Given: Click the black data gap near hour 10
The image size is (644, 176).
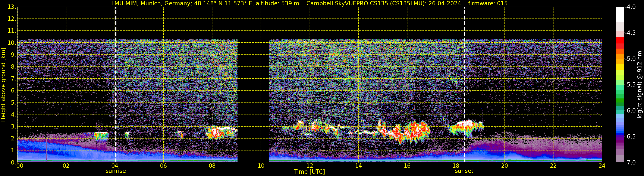Looking at the screenshot, I should pos(253,101).
